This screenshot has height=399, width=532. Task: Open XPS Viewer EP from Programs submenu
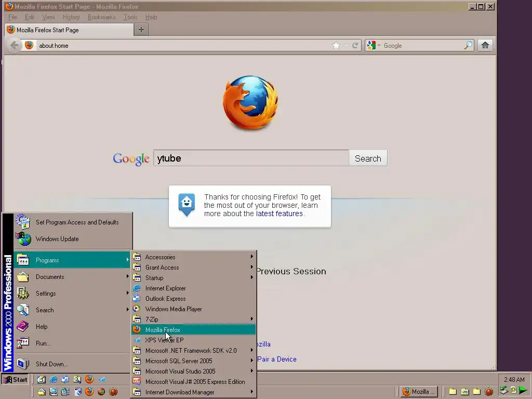point(193,340)
